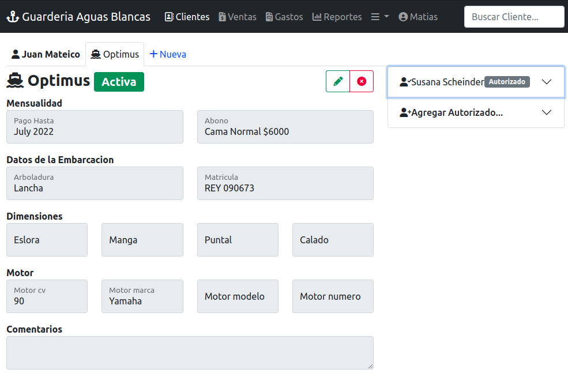The width and height of the screenshot is (568, 392).
Task: Open the Guarderia Aguas Blancas home link
Action: pyautogui.click(x=78, y=17)
